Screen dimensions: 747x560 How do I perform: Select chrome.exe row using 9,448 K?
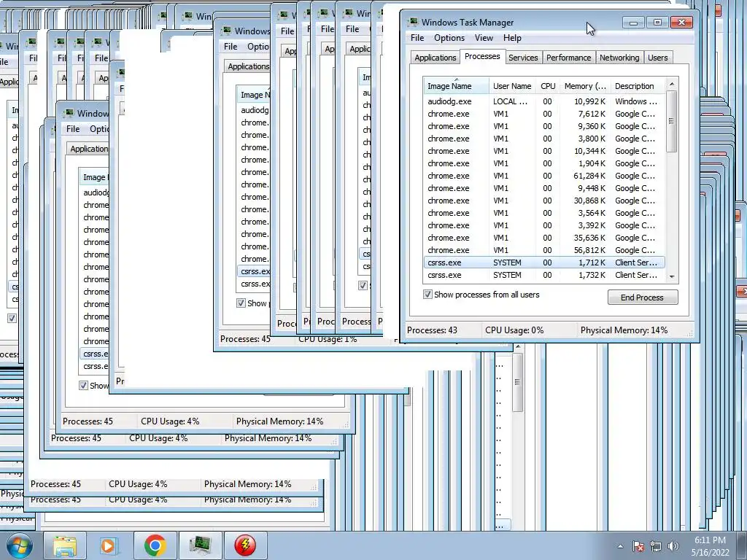(544, 188)
